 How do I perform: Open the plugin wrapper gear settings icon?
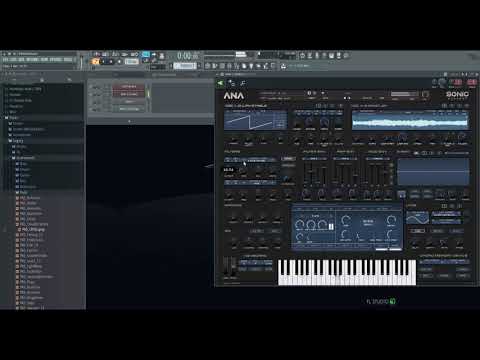232,83
